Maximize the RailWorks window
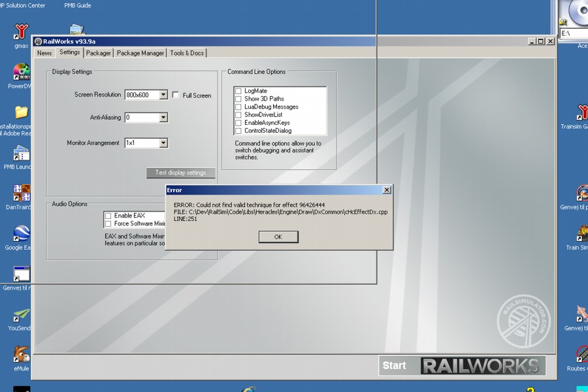The width and height of the screenshot is (588, 392). pos(541,41)
